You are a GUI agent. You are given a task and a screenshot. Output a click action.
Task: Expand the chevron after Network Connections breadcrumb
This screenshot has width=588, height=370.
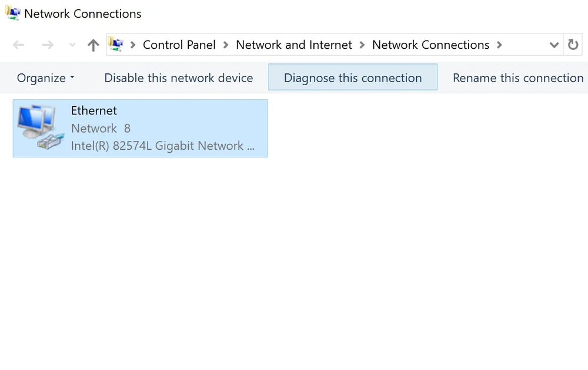point(499,45)
